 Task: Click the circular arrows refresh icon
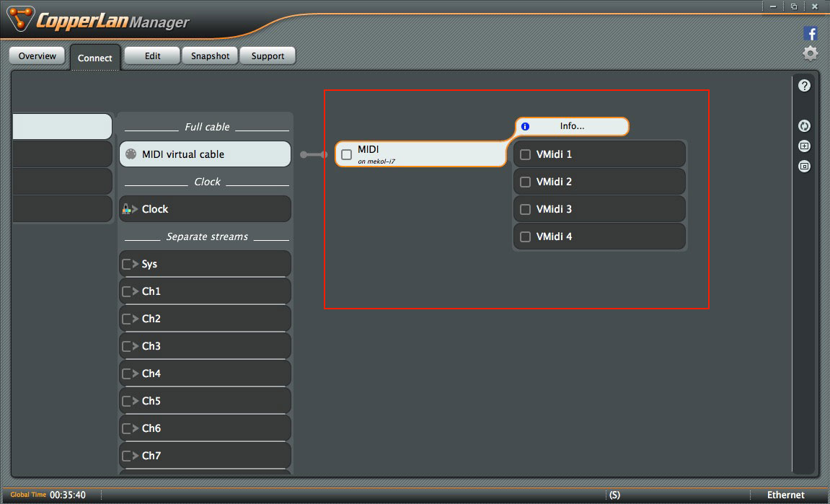click(x=805, y=126)
